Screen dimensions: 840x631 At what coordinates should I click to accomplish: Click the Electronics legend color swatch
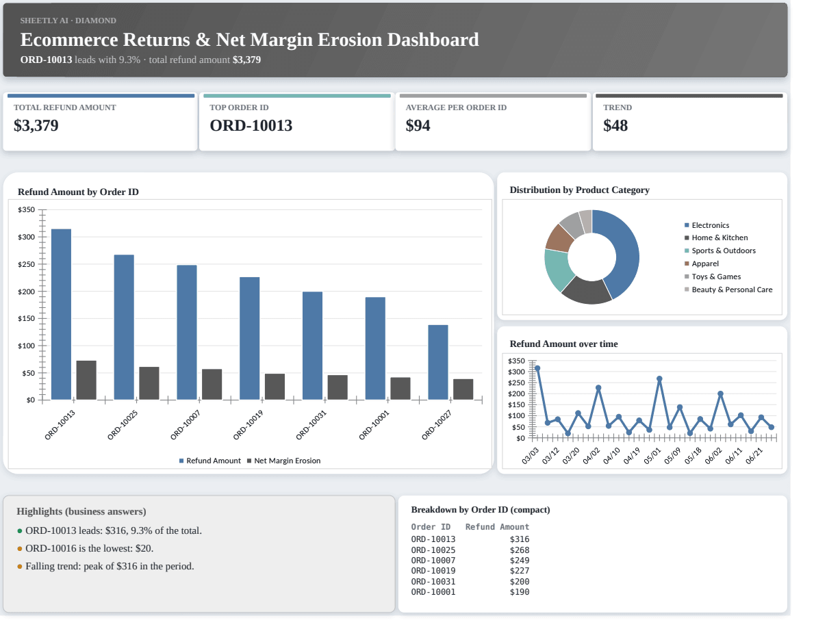687,225
